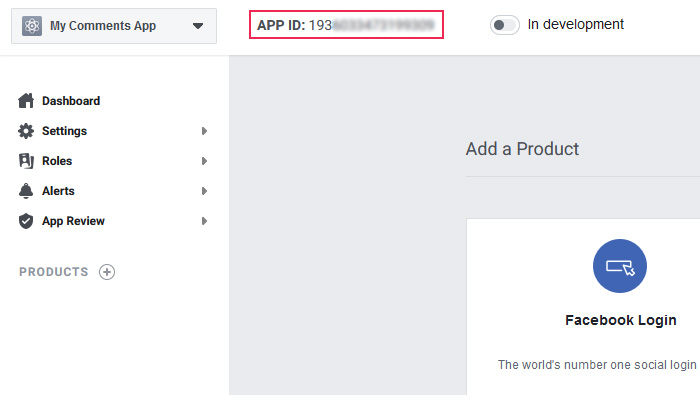Toggle the In development switch

pyautogui.click(x=504, y=25)
